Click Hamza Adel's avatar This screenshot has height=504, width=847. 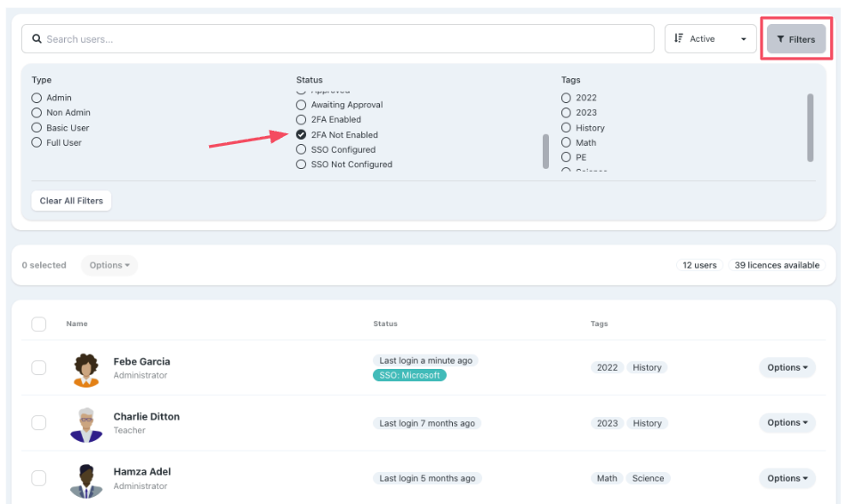point(86,479)
